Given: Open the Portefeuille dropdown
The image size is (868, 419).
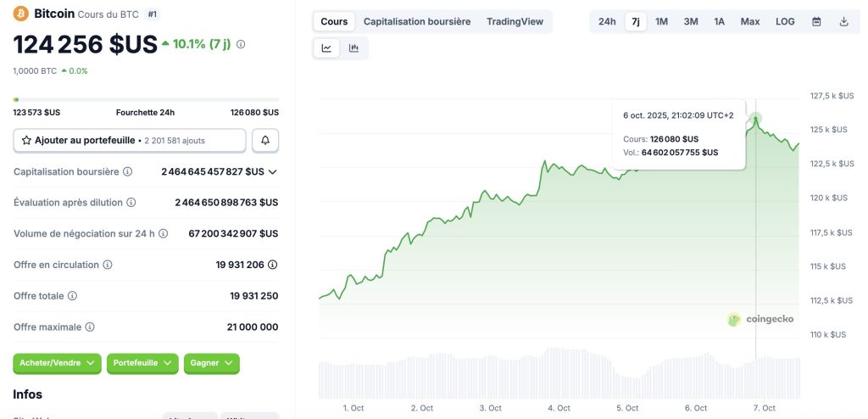Looking at the screenshot, I should coord(142,363).
